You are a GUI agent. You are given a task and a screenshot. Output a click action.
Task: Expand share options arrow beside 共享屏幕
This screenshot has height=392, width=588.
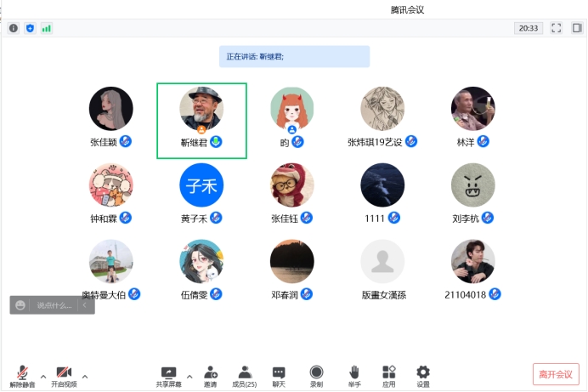[189, 375]
